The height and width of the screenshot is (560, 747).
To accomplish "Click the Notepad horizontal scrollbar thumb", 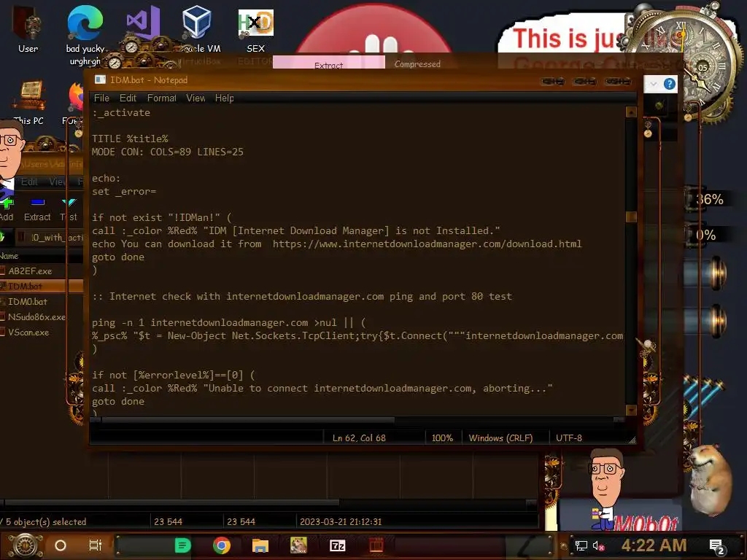I will 248,420.
